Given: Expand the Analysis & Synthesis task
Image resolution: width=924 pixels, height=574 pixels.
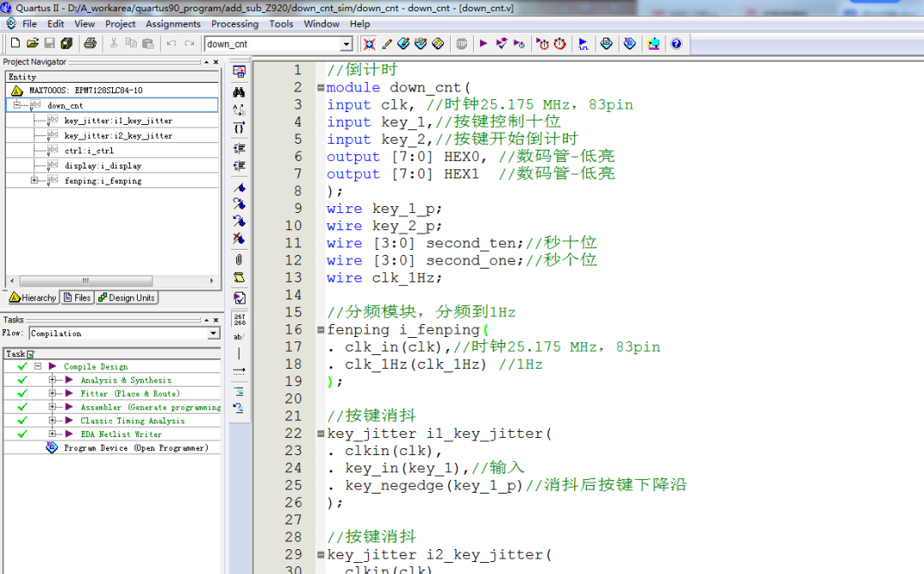Looking at the screenshot, I should pyautogui.click(x=52, y=380).
